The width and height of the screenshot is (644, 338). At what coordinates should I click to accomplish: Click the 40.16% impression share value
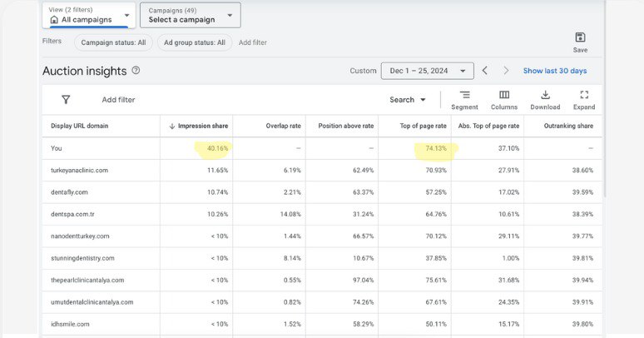point(217,148)
